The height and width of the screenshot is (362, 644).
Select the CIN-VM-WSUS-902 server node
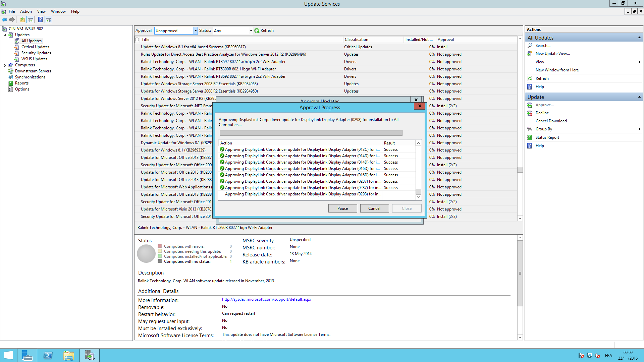[26, 29]
